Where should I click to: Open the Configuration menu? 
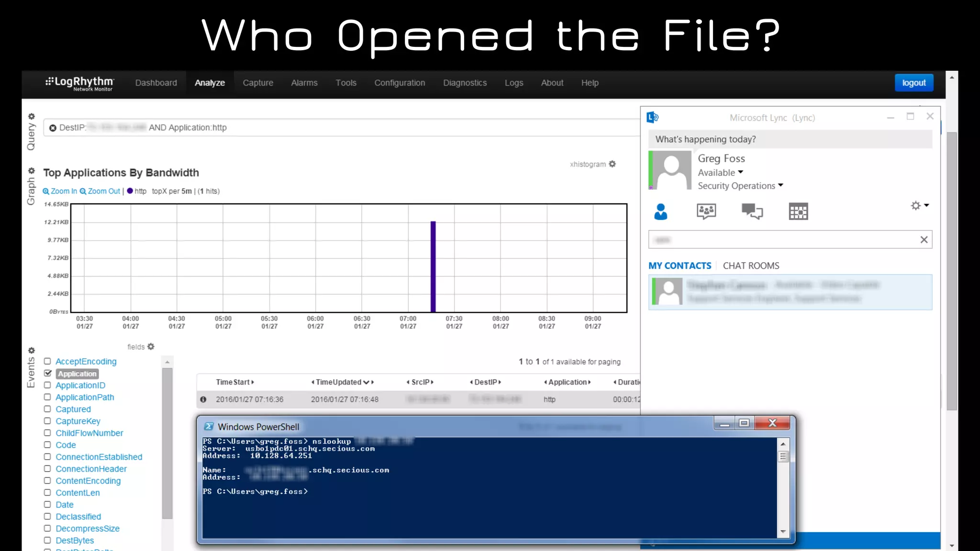(400, 83)
